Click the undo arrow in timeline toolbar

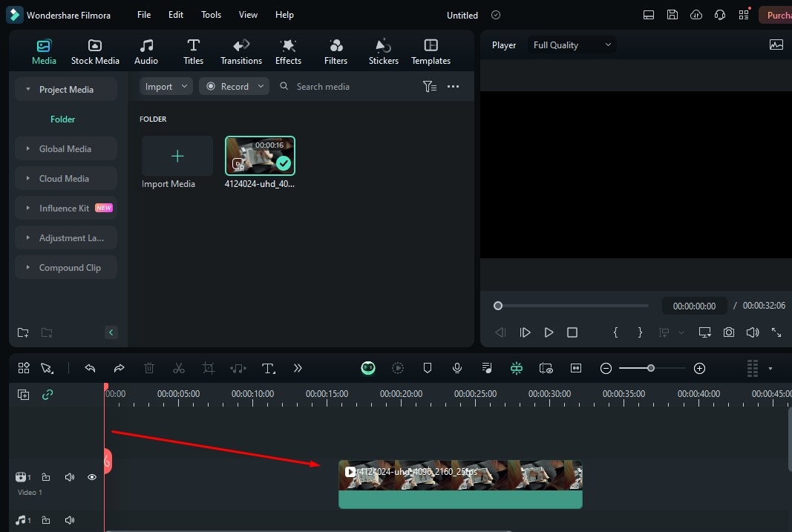[90, 369]
